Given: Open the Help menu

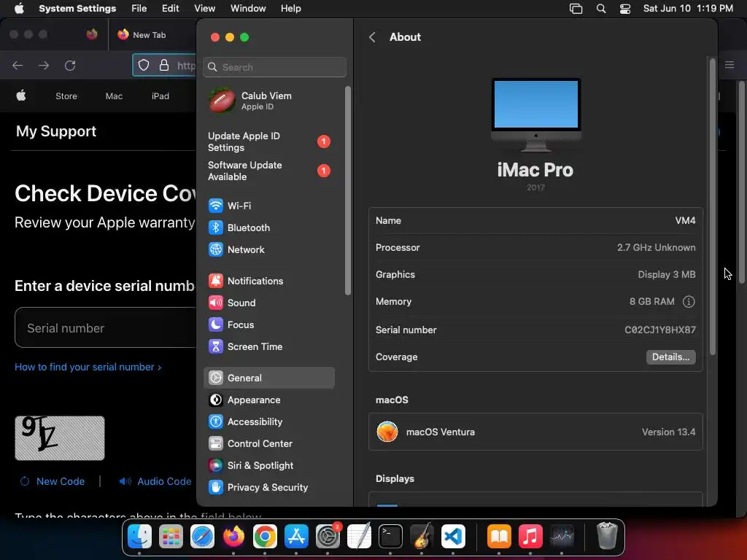Looking at the screenshot, I should [x=290, y=9].
